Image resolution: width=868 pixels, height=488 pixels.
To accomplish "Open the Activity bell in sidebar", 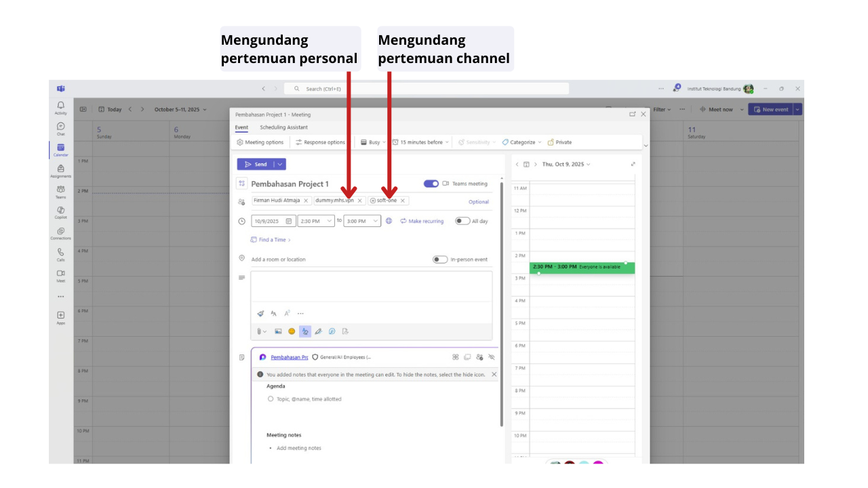I will tap(61, 107).
